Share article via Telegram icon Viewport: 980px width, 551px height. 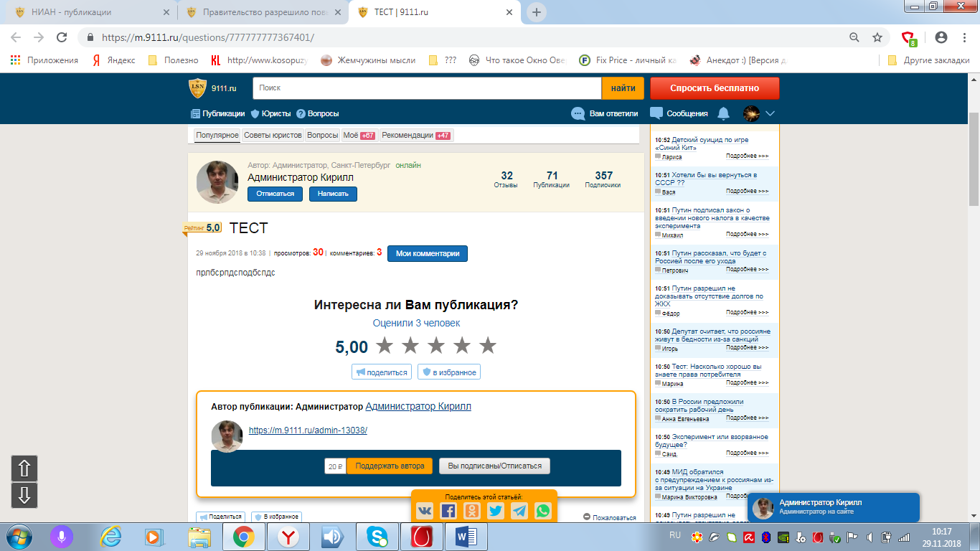[x=519, y=510]
